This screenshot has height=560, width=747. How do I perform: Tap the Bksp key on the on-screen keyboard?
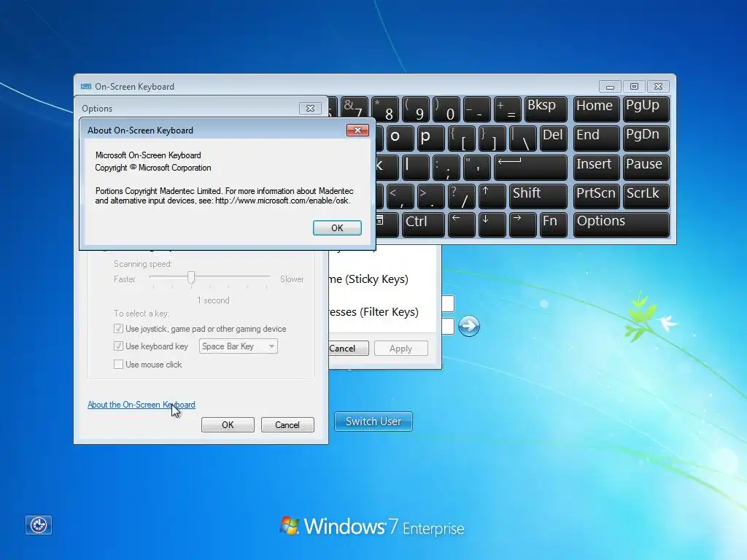546,109
